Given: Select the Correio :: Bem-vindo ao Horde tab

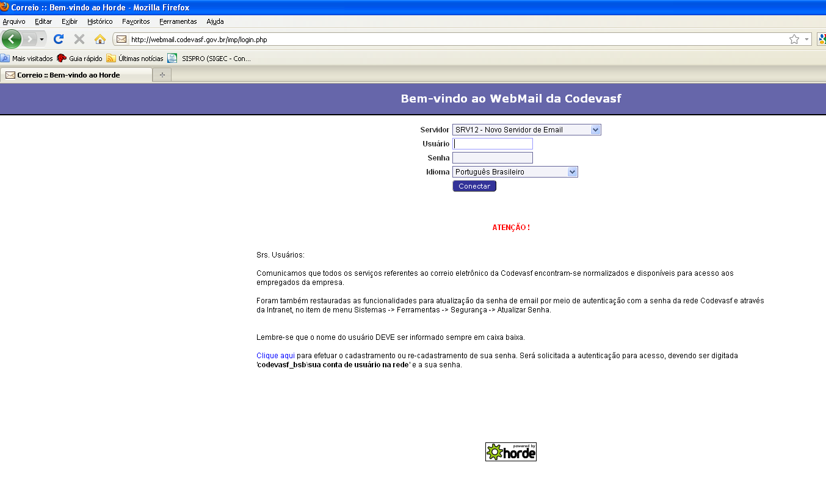Looking at the screenshot, I should (x=76, y=75).
